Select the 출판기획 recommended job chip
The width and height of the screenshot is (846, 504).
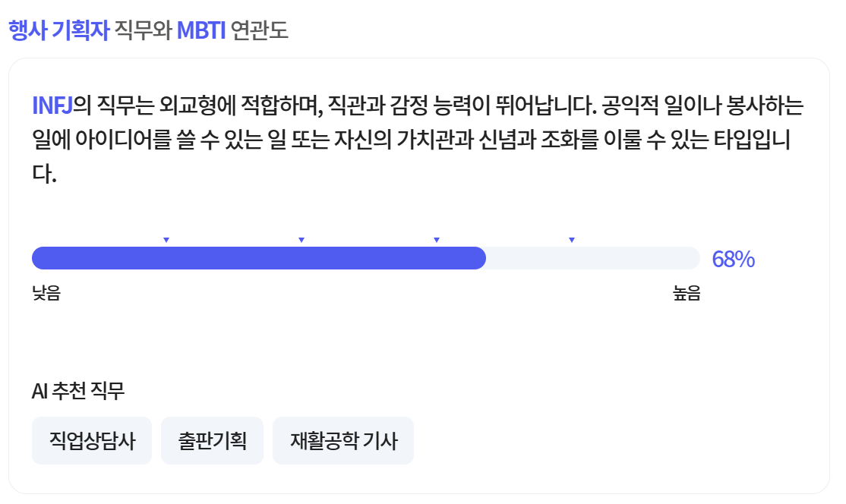pos(212,440)
